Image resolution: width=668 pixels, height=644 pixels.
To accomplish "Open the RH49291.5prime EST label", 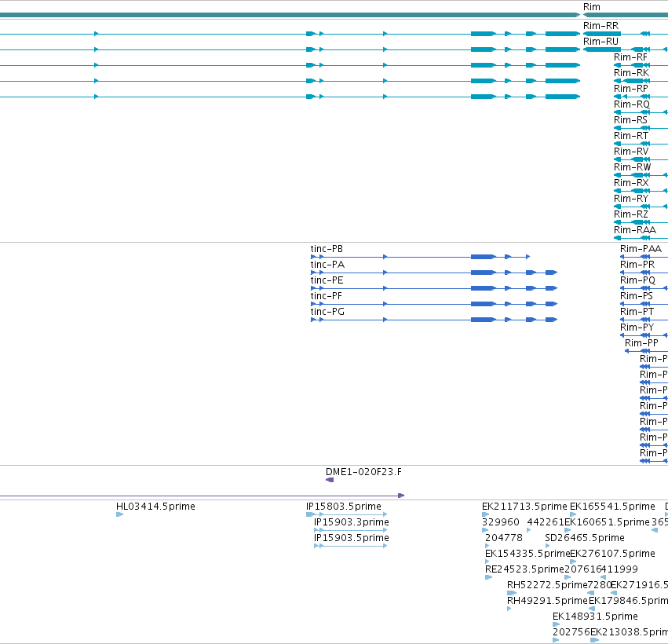I will [547, 602].
